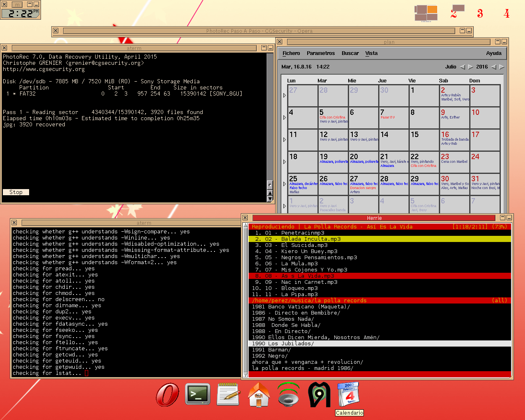Raise the Opera PhotoRec Paso A Paso titlebar
This screenshot has width=525, height=420.
259,31
